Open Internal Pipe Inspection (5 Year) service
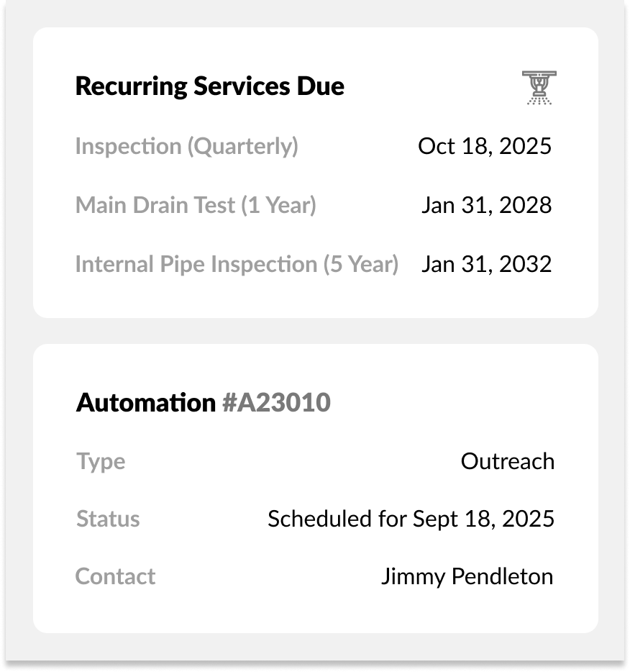 [x=237, y=264]
